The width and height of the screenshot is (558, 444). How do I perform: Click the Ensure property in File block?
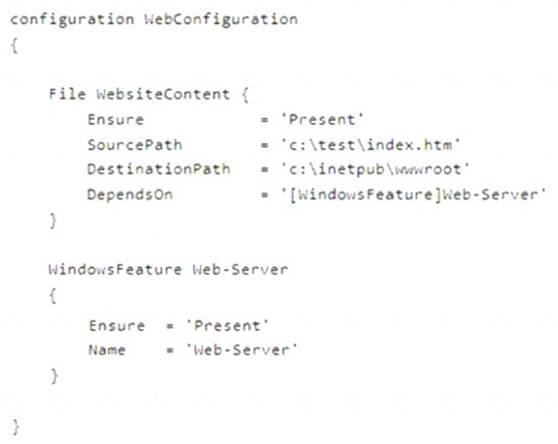click(x=116, y=120)
